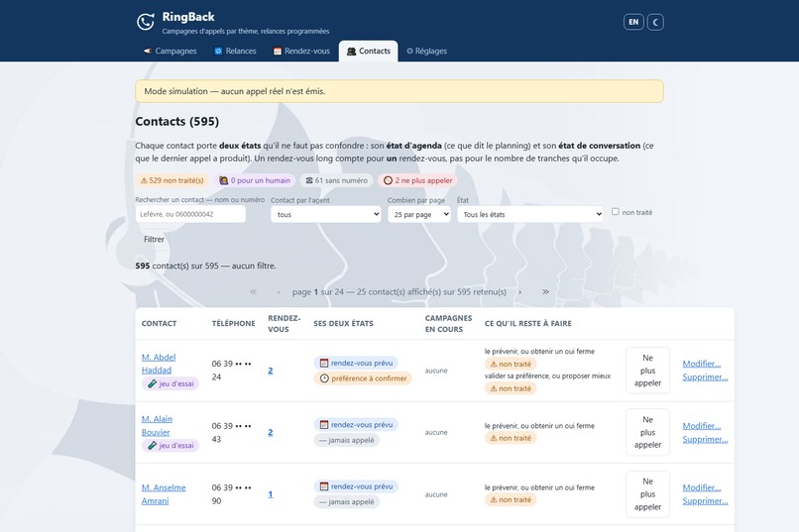The height and width of the screenshot is (532, 799).
Task: Go to next page with › icon
Action: pyautogui.click(x=519, y=291)
